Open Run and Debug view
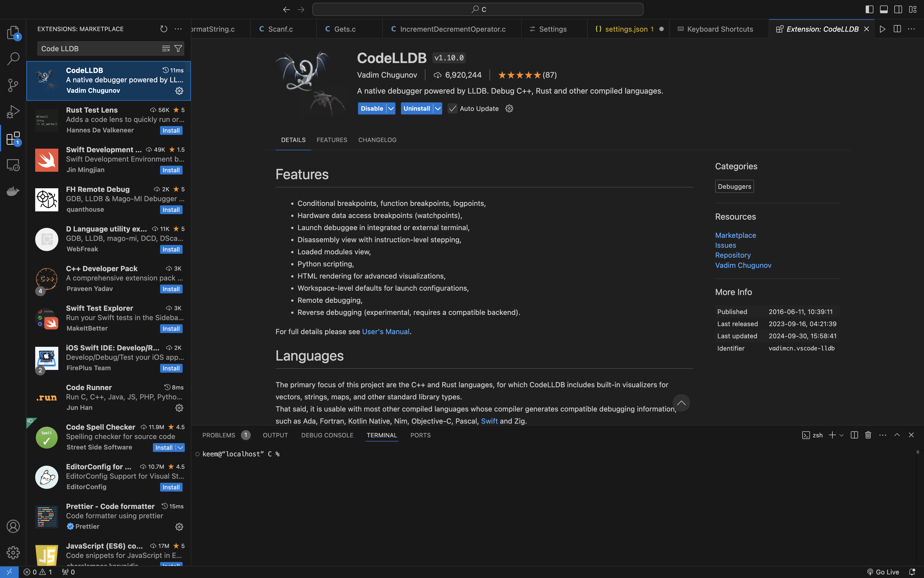 click(x=13, y=112)
